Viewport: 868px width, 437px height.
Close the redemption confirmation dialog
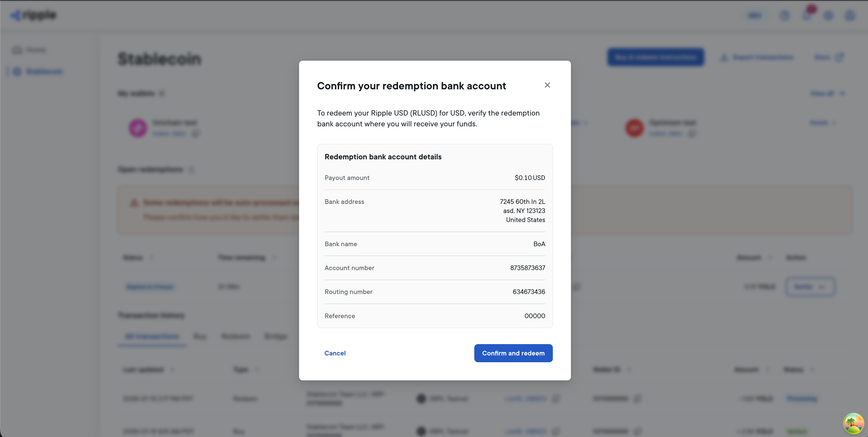[547, 85]
